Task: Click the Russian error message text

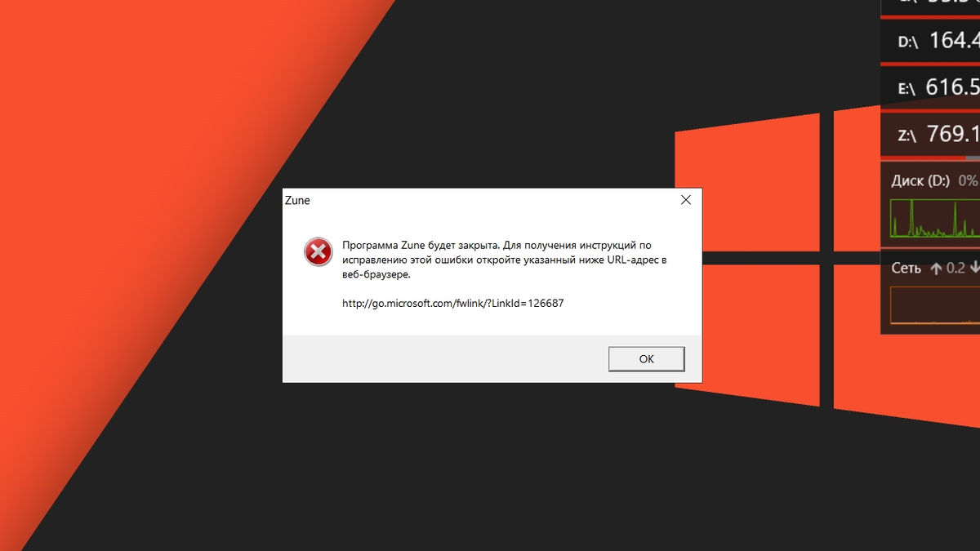Action: pyautogui.click(x=506, y=260)
